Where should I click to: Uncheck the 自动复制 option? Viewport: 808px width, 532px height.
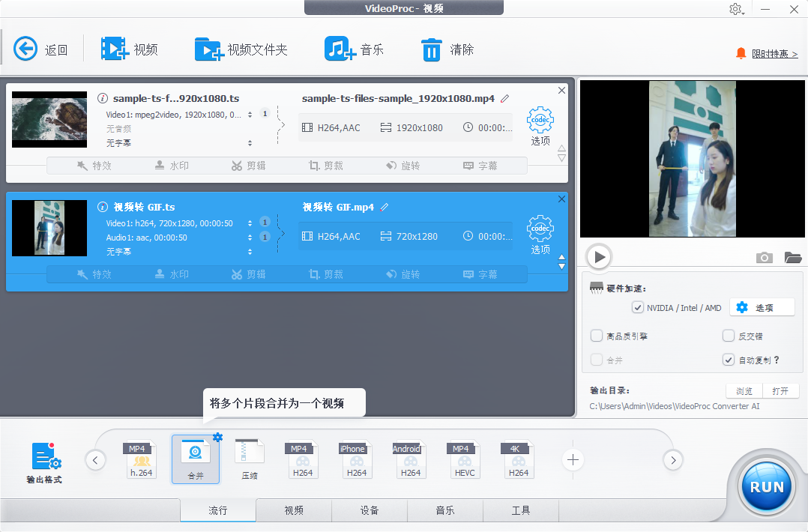pyautogui.click(x=729, y=360)
